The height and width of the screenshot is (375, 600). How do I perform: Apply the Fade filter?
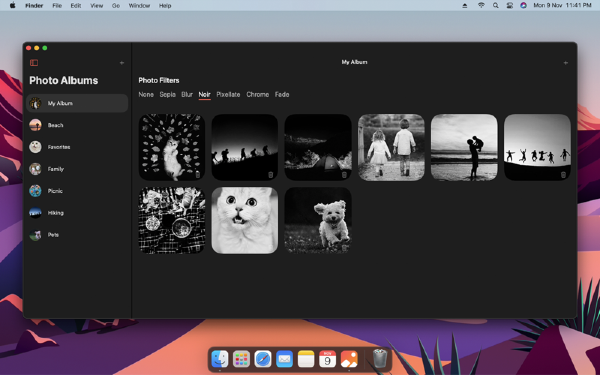282,95
